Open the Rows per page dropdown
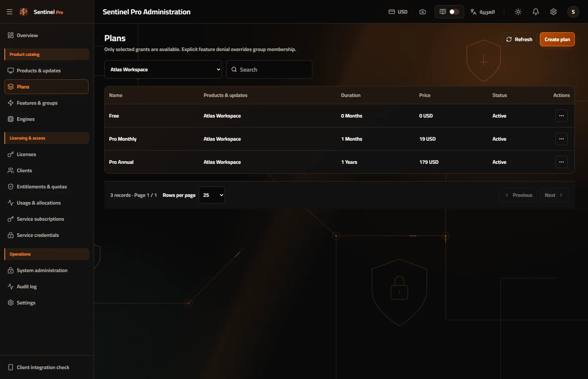 212,195
